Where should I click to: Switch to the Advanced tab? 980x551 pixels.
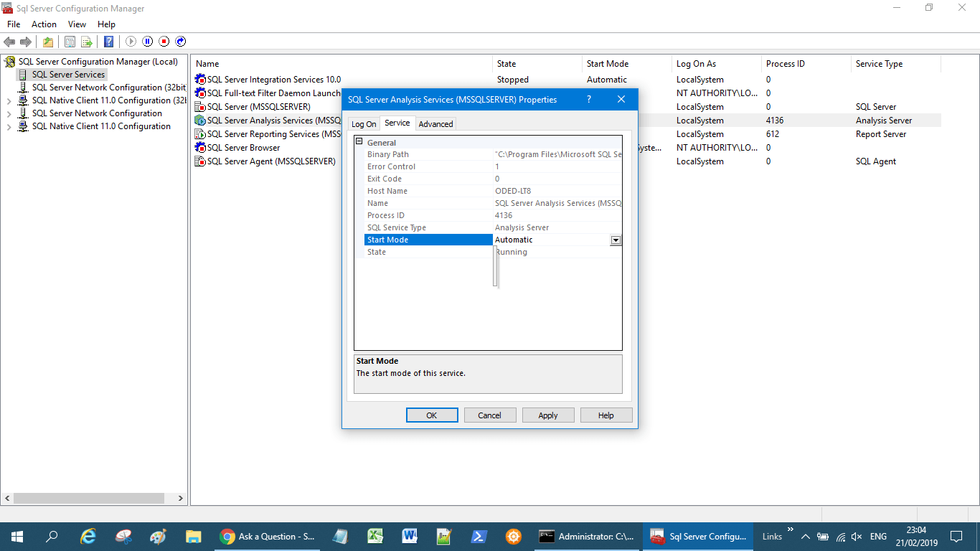(435, 124)
